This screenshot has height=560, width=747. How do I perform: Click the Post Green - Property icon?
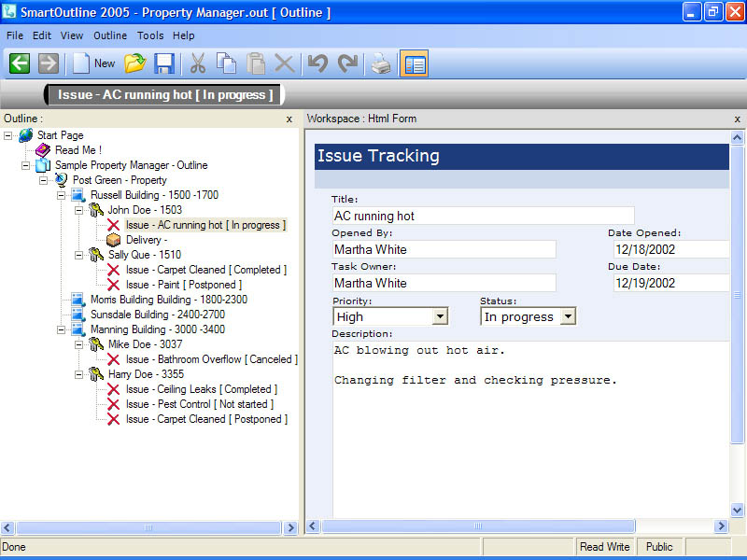(61, 180)
